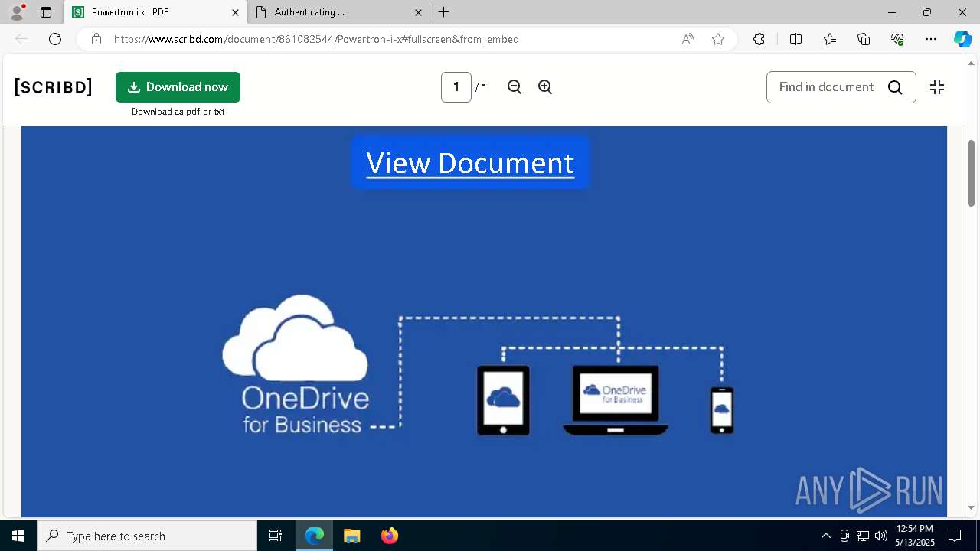Click the laptop OneDrive device graphic
This screenshot has width=980, height=551.
[616, 400]
